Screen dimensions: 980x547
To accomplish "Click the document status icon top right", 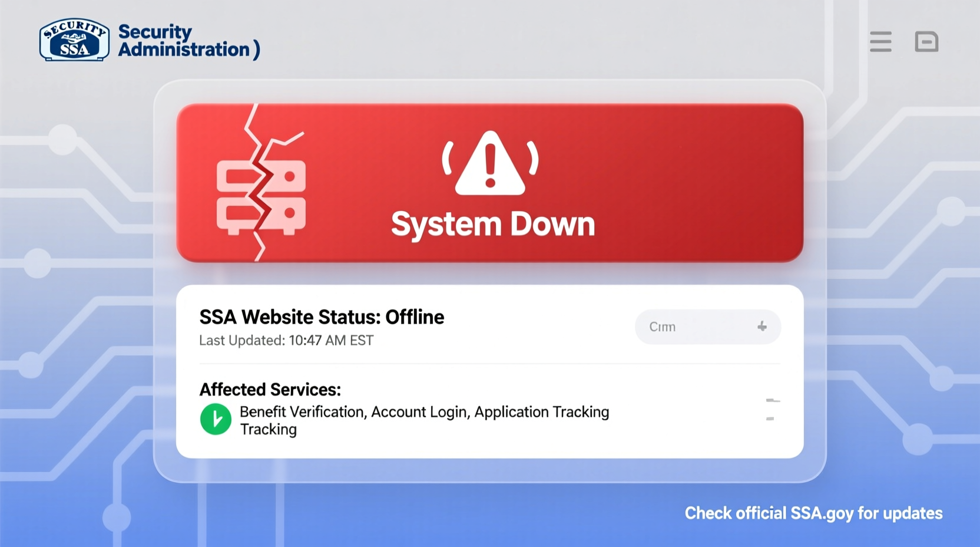I will pyautogui.click(x=928, y=42).
